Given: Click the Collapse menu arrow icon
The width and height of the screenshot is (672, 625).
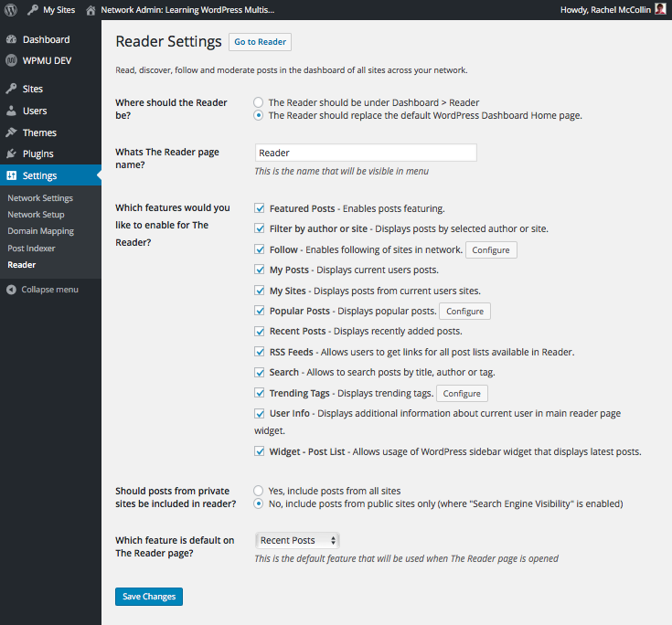Looking at the screenshot, I should 12,290.
